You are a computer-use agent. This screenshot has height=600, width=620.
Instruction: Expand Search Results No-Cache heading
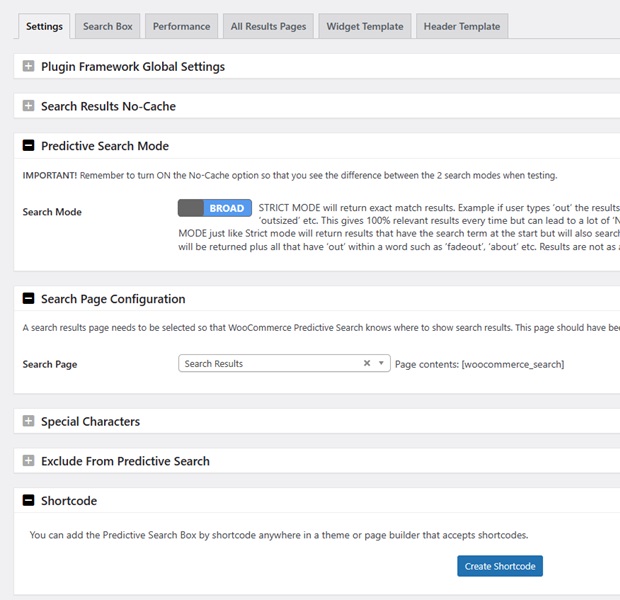(x=108, y=106)
